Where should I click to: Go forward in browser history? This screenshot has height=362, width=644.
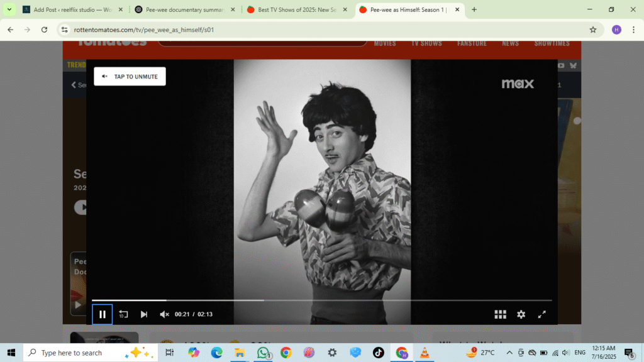click(27, 30)
